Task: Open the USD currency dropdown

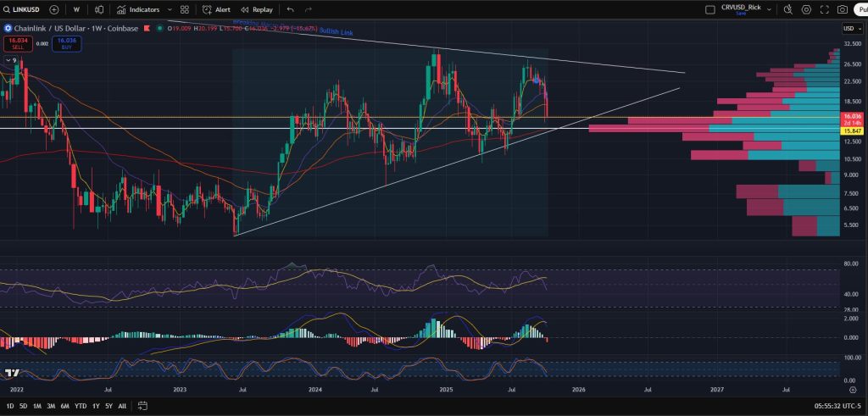Action: 850,28
